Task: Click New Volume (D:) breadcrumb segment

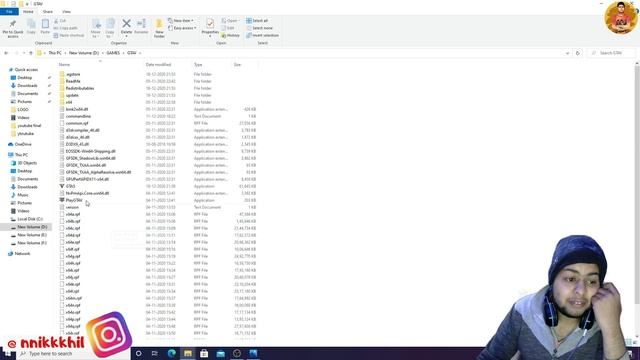Action: 84,53
